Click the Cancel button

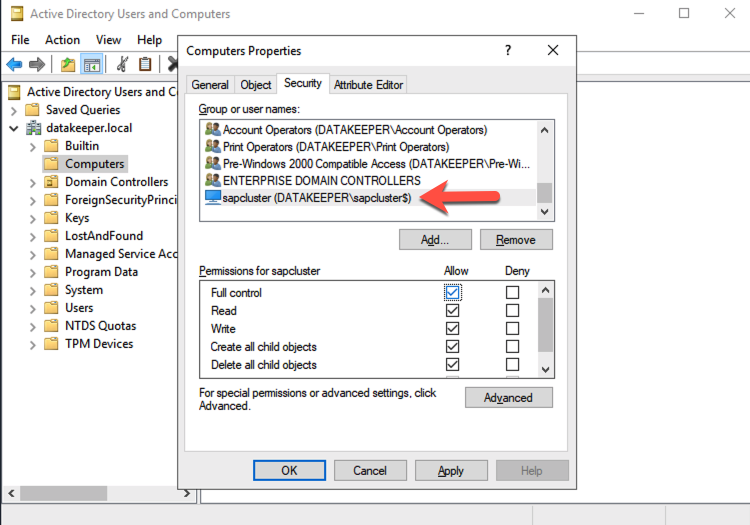coord(370,470)
